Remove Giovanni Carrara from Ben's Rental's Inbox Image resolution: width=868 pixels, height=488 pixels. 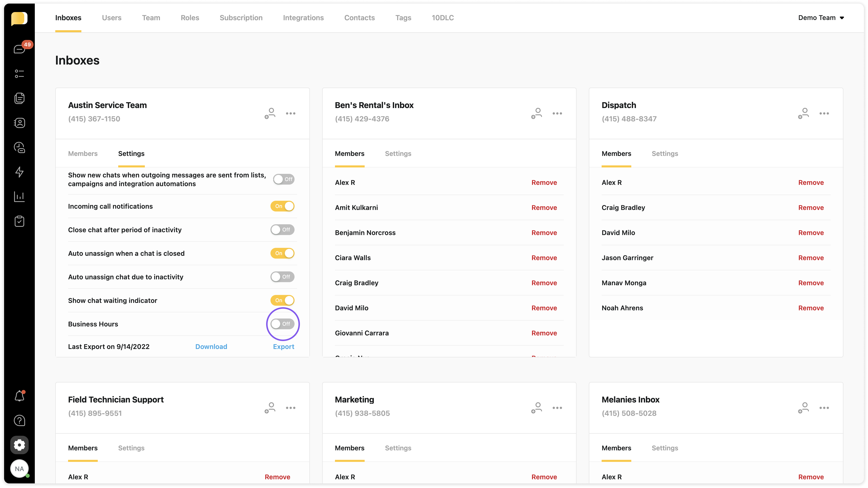tap(544, 333)
